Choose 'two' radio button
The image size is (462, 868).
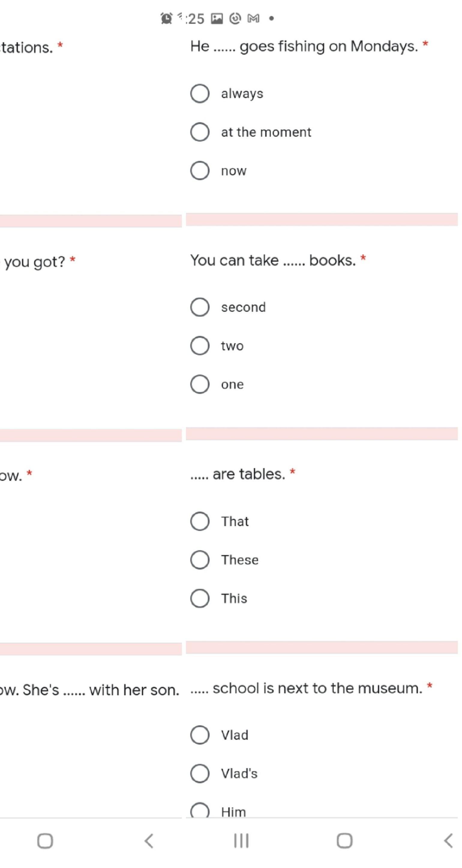(x=200, y=346)
